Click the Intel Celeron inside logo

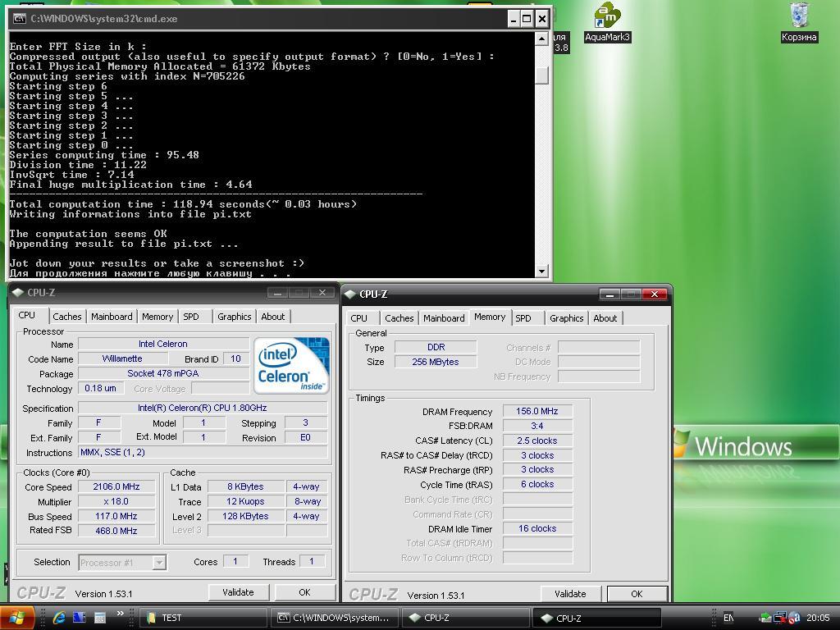coord(291,365)
